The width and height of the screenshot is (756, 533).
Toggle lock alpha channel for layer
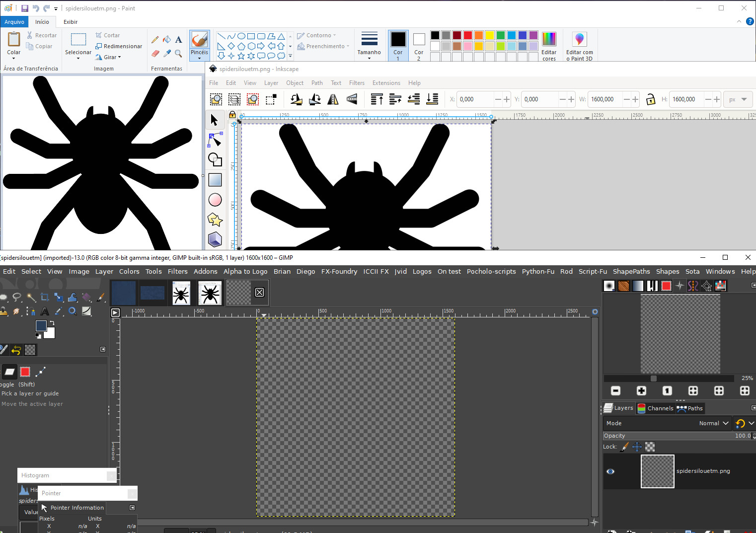(650, 447)
